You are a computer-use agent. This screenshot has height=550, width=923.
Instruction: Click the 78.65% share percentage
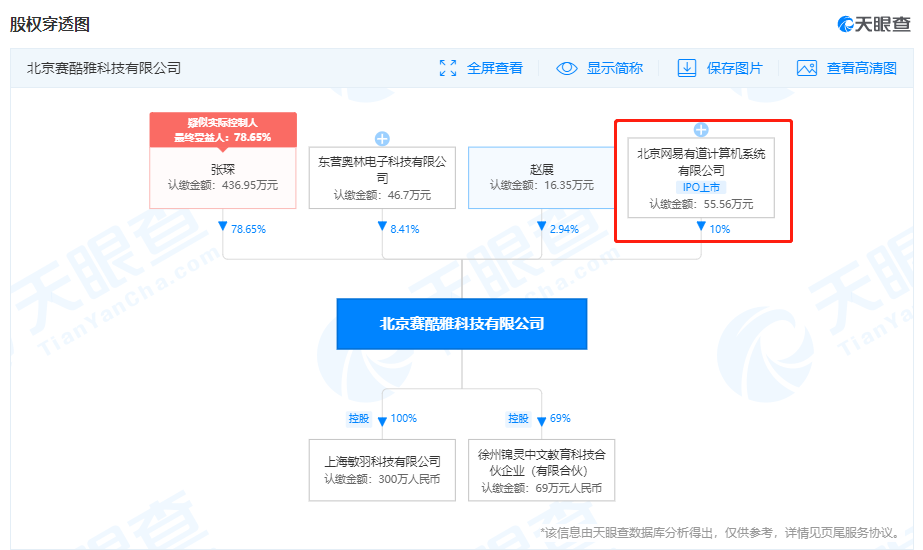pyautogui.click(x=248, y=229)
